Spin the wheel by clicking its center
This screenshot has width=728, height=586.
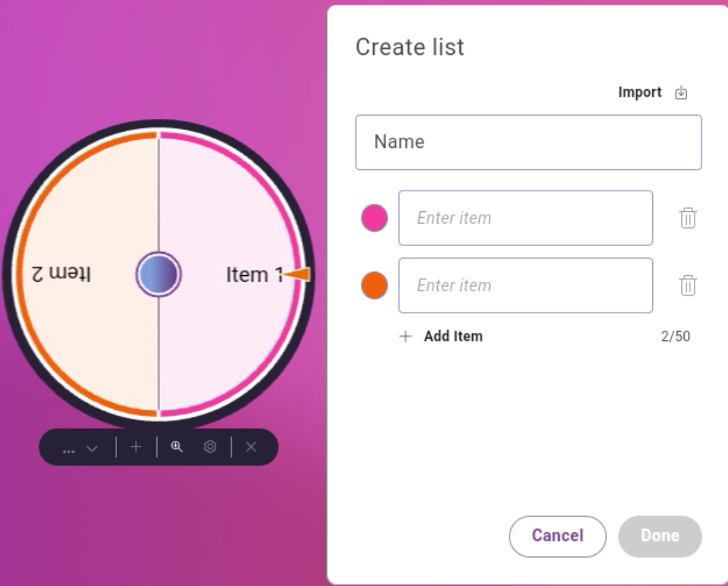tap(159, 273)
